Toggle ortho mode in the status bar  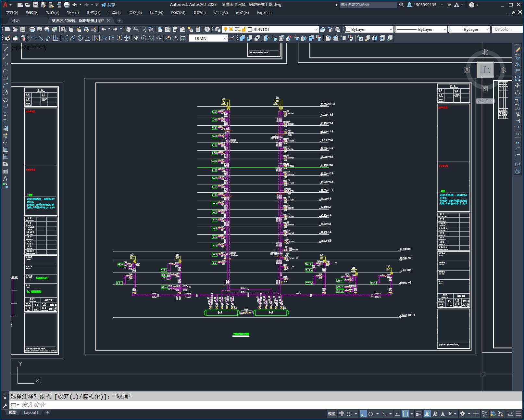coord(363,414)
